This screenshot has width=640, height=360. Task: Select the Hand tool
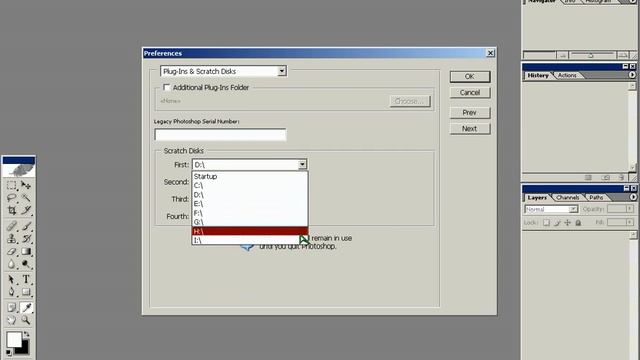coord(11,320)
